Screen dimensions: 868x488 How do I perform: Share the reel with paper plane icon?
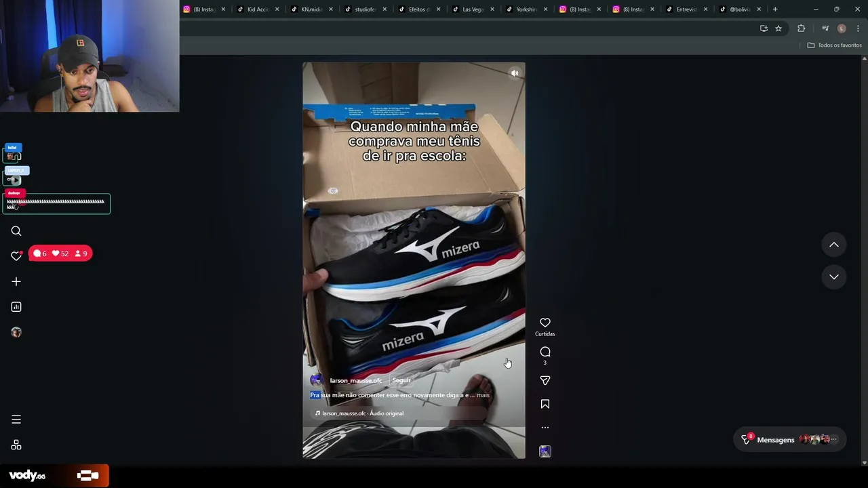pos(545,381)
